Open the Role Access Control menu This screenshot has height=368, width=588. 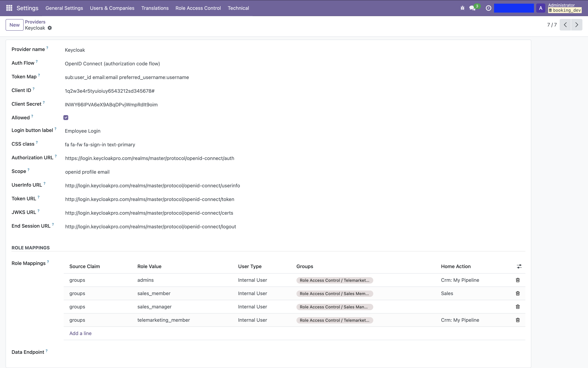198,8
